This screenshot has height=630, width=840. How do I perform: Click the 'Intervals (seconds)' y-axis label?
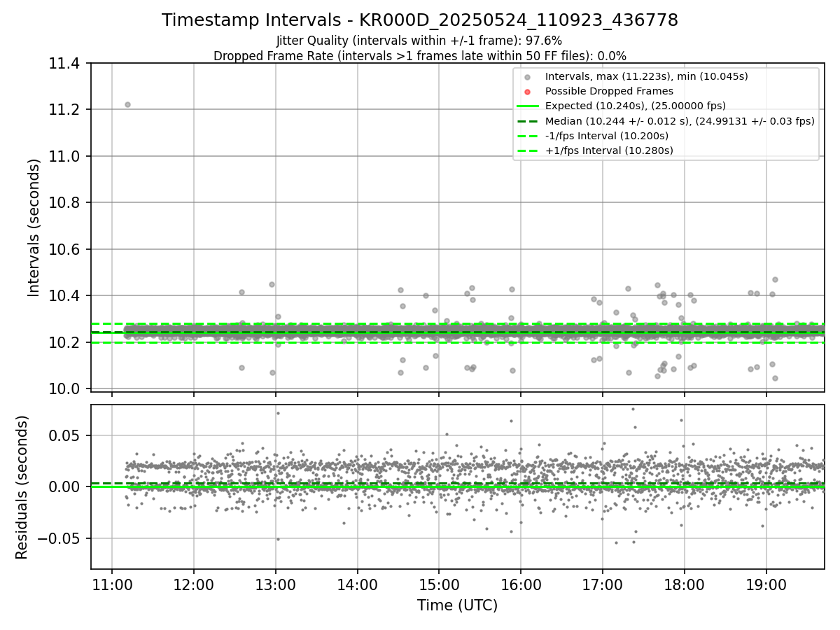[x=34, y=227]
